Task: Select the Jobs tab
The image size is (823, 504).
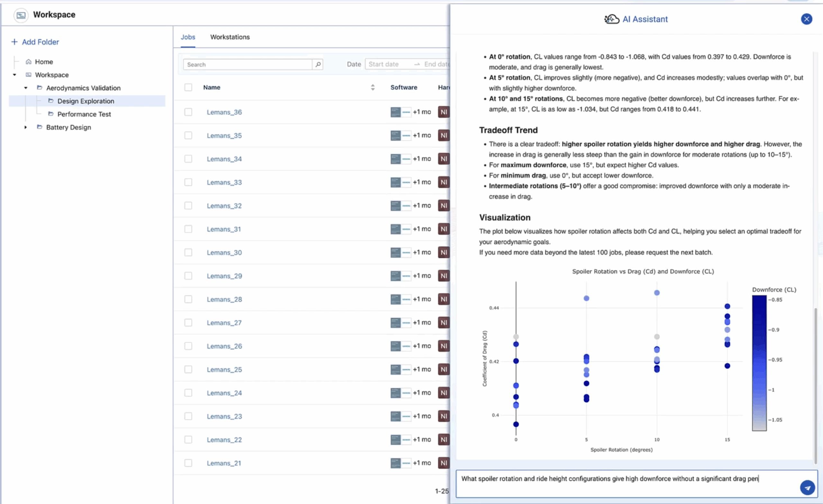Action: click(188, 37)
